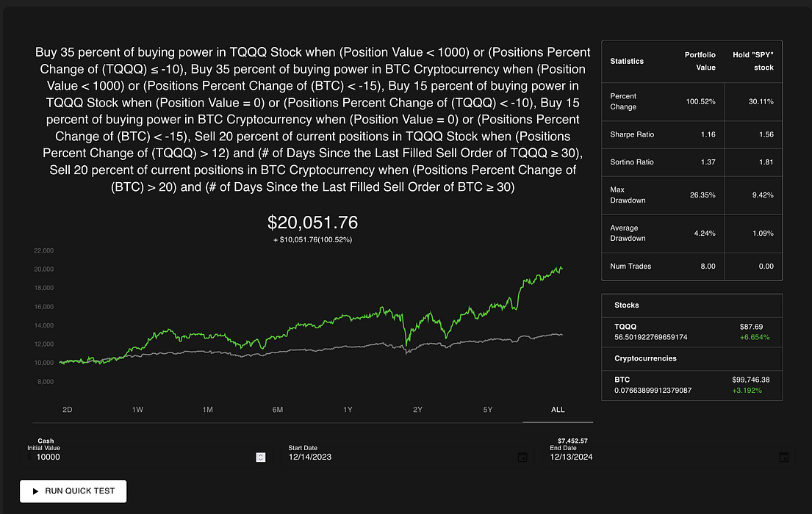Screen dimensions: 812x514
Task: Open the End Date calendar picker icon
Action: tap(784, 457)
